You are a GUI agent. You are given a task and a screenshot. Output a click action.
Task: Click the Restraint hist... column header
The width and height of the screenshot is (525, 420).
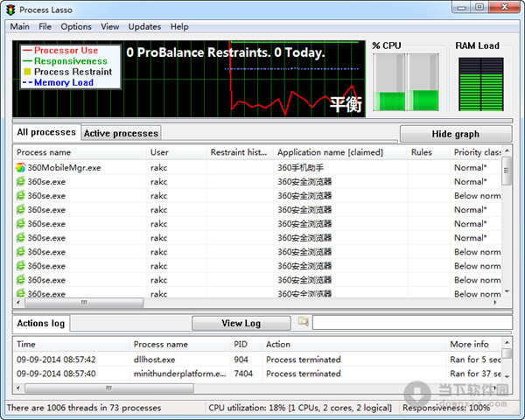(240, 152)
